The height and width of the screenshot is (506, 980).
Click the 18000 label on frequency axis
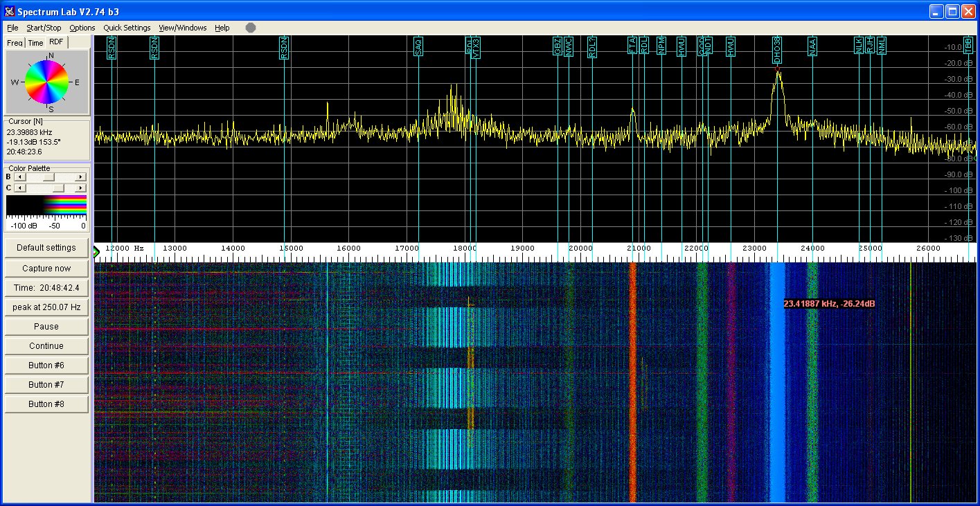pyautogui.click(x=464, y=248)
